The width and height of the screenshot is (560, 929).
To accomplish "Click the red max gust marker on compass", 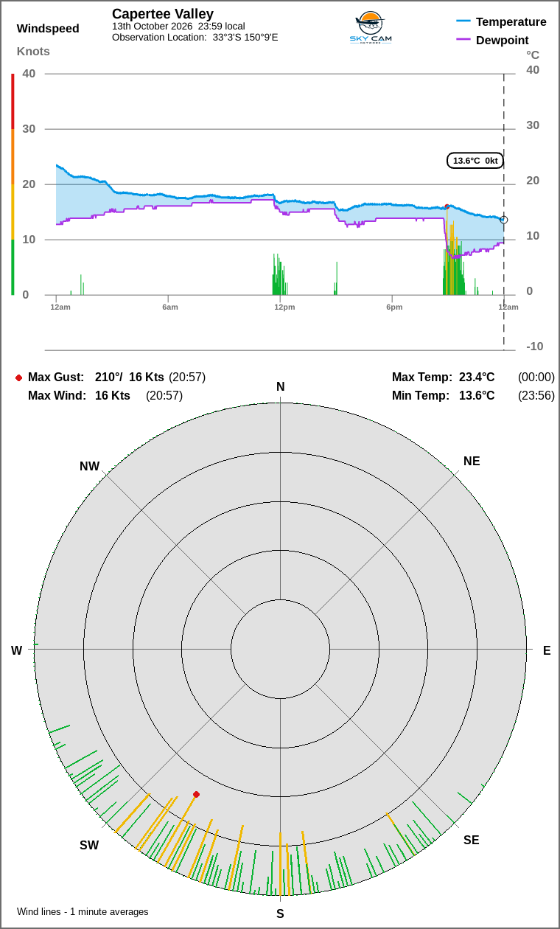I will (x=196, y=794).
